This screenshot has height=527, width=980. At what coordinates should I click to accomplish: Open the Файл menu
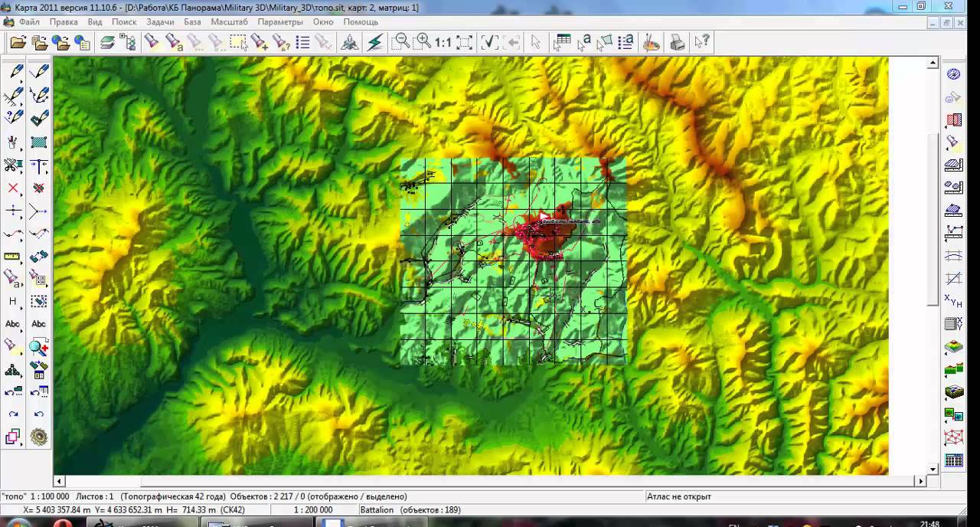click(29, 22)
